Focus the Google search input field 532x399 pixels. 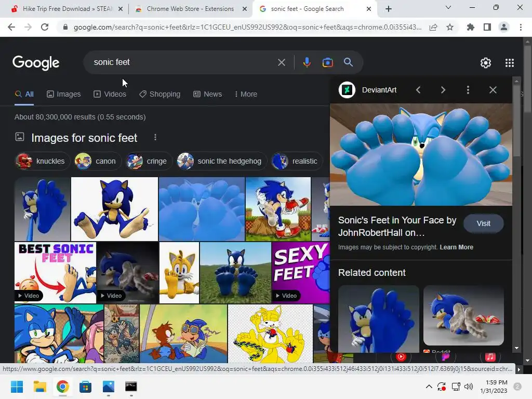point(183,62)
